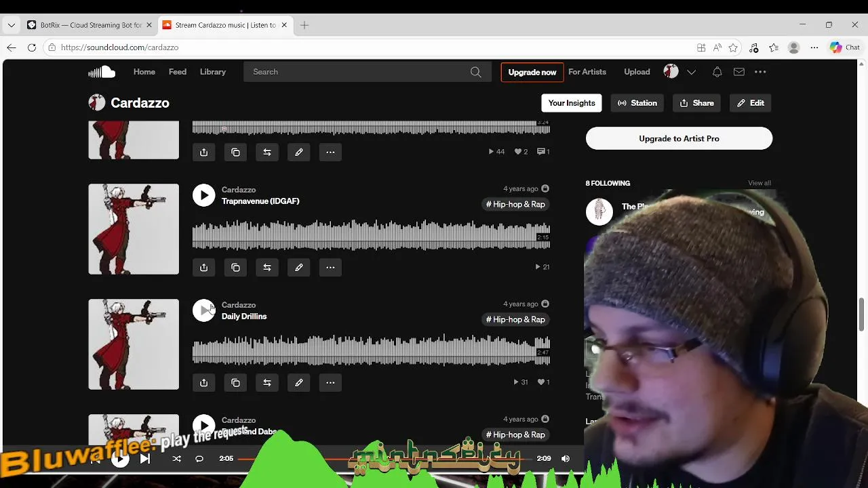Viewport: 868px width, 488px height.
Task: Open the Upload page
Action: 637,72
